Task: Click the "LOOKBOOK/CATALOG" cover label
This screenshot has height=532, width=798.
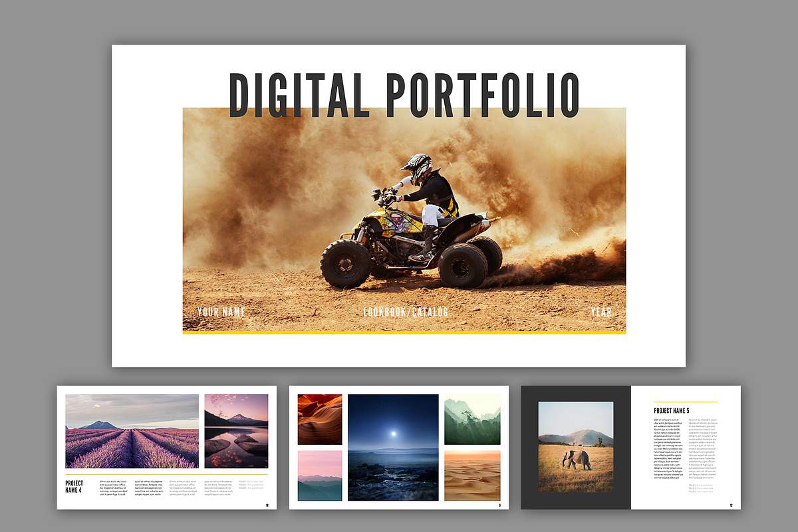Action: pos(406,313)
